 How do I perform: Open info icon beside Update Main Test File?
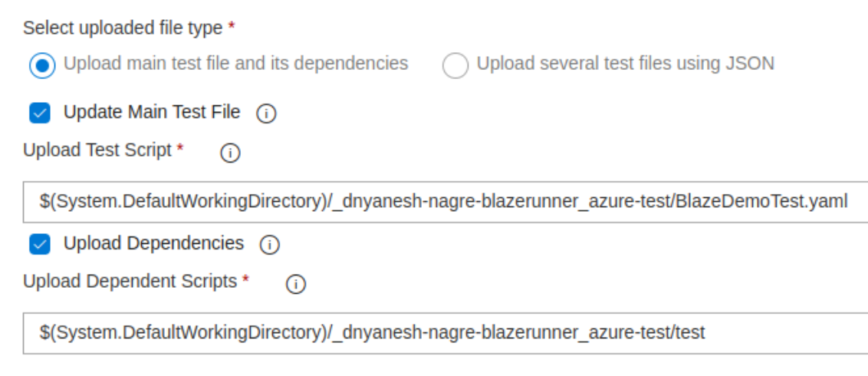266,114
